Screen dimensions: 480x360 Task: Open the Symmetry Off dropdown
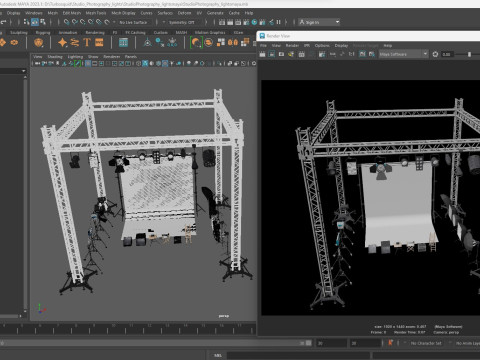(x=182, y=22)
